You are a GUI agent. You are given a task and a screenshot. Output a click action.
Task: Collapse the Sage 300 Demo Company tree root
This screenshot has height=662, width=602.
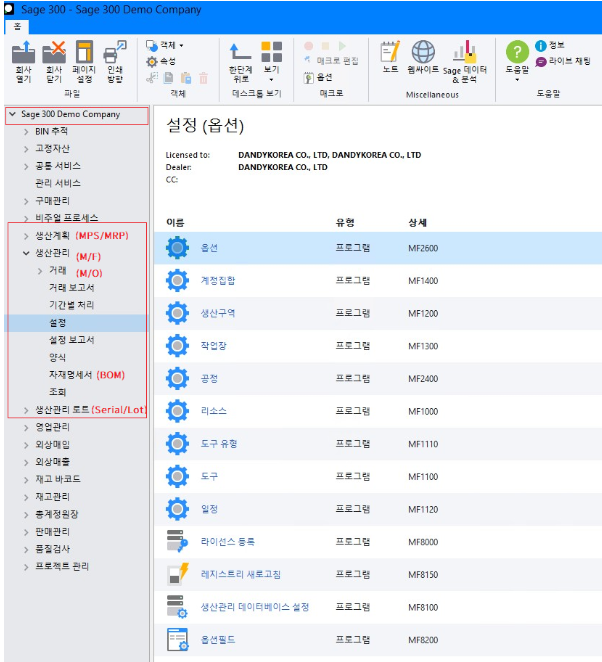click(13, 114)
